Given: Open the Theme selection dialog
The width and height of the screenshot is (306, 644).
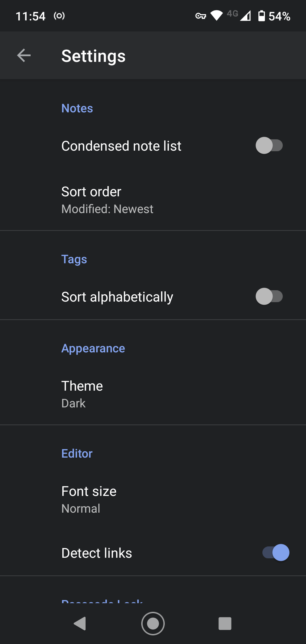Looking at the screenshot, I should [x=82, y=394].
